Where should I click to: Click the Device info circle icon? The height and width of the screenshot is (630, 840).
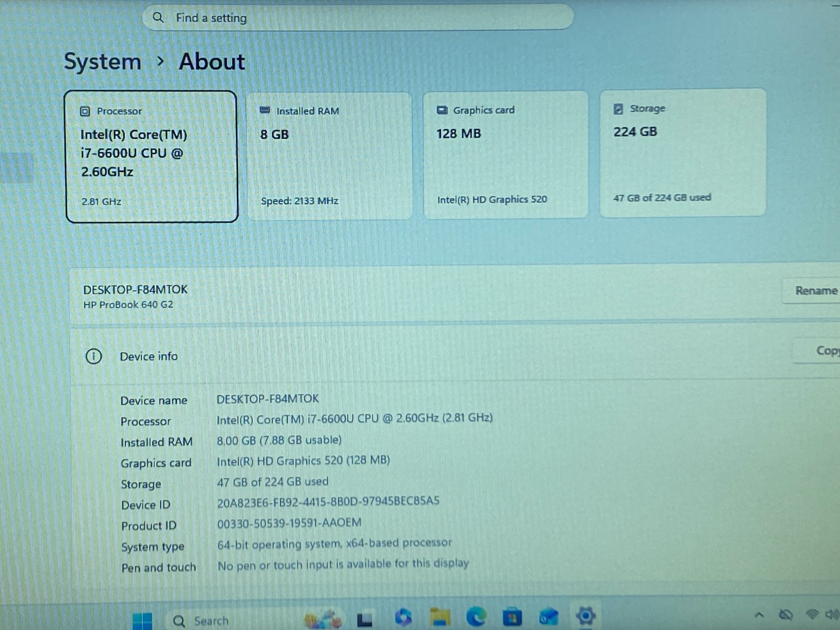click(93, 356)
